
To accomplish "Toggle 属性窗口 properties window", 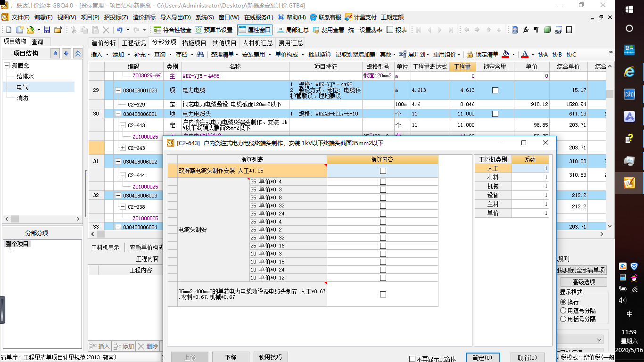I will (255, 30).
